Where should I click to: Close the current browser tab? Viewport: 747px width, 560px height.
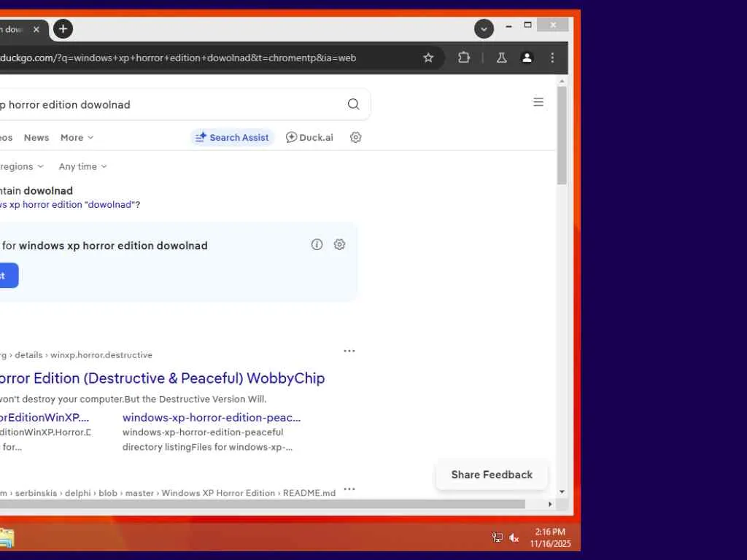[x=36, y=29]
